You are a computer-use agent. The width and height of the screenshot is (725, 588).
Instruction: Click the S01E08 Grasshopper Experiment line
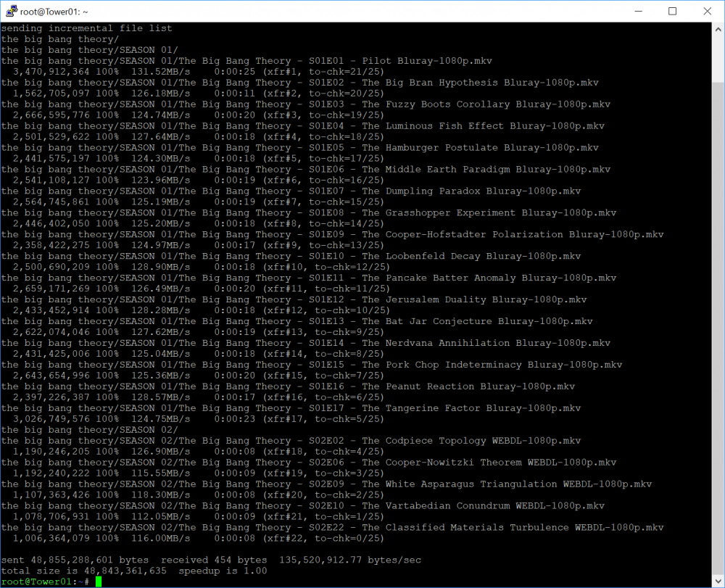[x=308, y=213]
